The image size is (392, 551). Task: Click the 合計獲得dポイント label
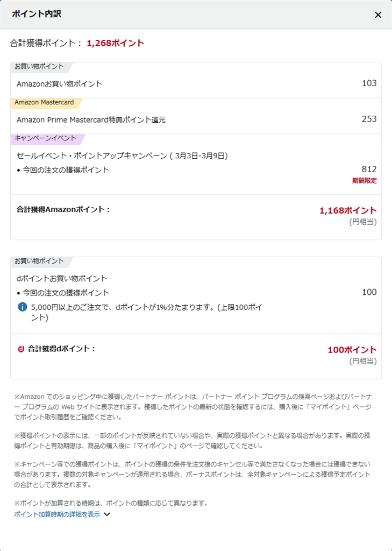[61, 349]
